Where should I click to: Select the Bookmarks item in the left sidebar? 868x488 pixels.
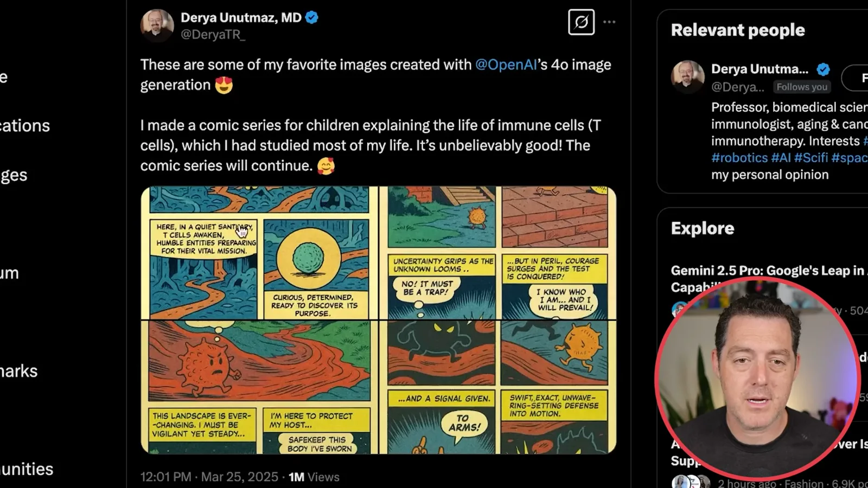(19, 371)
